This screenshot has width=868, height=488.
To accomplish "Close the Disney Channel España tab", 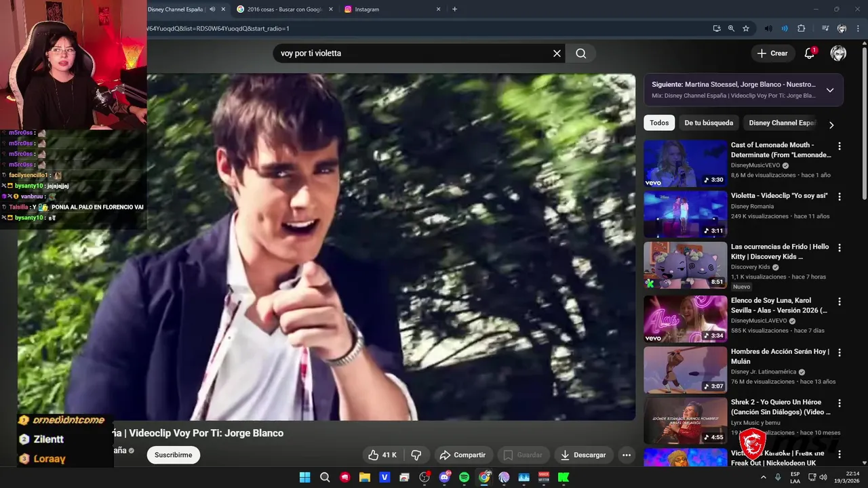I will [x=223, y=9].
